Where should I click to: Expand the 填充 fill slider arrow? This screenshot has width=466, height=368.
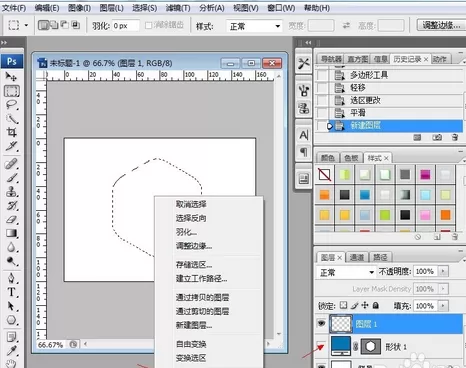[x=443, y=306]
